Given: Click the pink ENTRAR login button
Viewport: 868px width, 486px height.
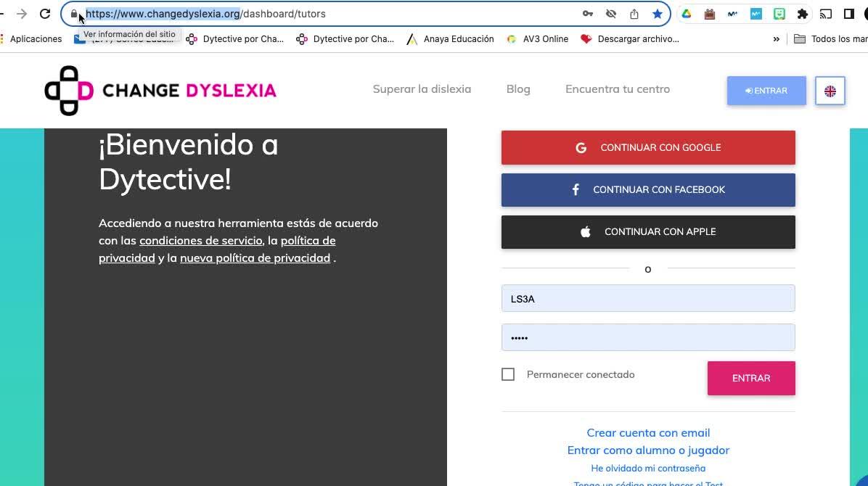Looking at the screenshot, I should [x=751, y=378].
